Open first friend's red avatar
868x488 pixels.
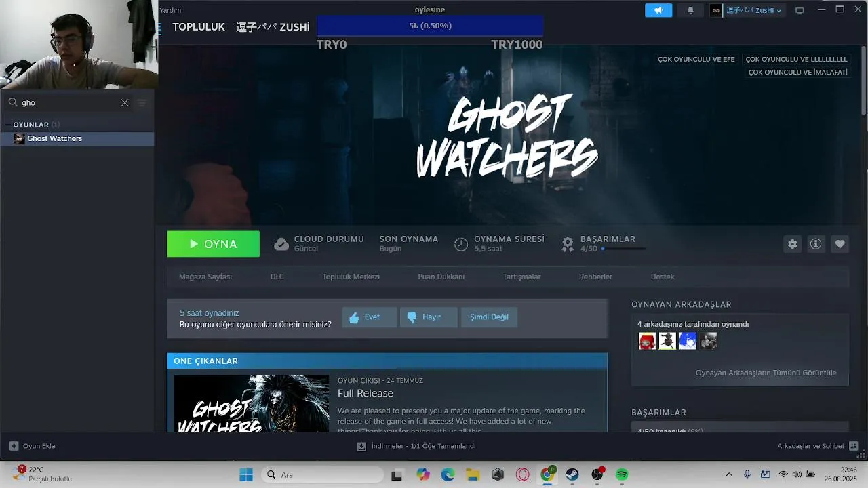[x=647, y=341]
